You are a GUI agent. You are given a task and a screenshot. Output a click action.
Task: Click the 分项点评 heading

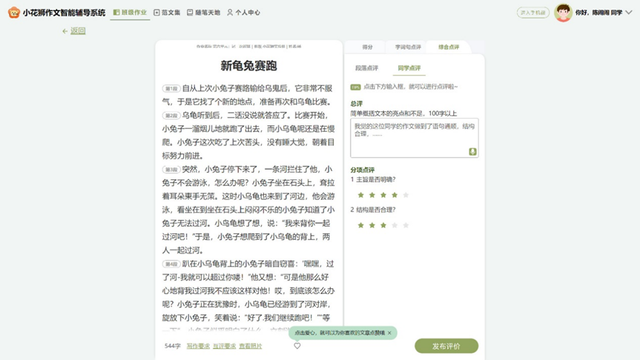(x=362, y=170)
